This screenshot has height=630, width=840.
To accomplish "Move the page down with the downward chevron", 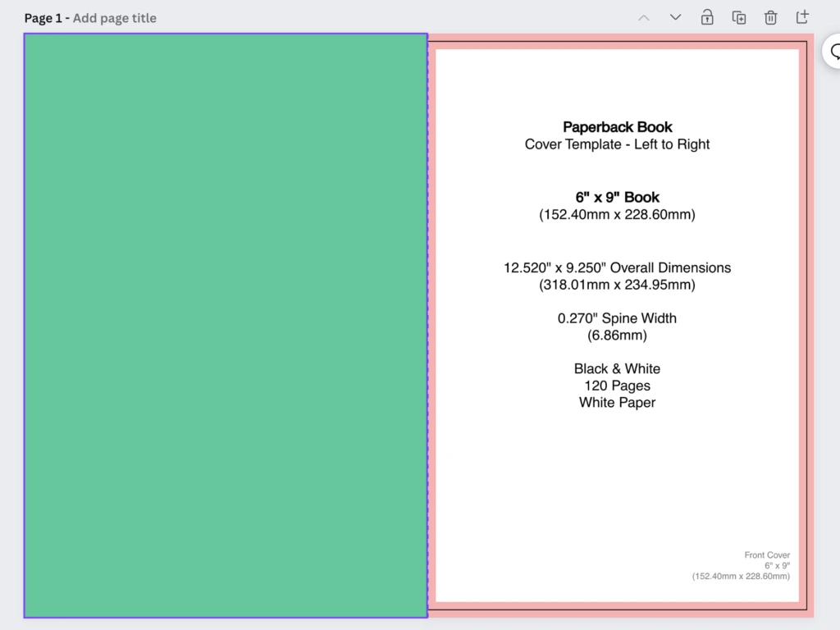I will tap(675, 17).
